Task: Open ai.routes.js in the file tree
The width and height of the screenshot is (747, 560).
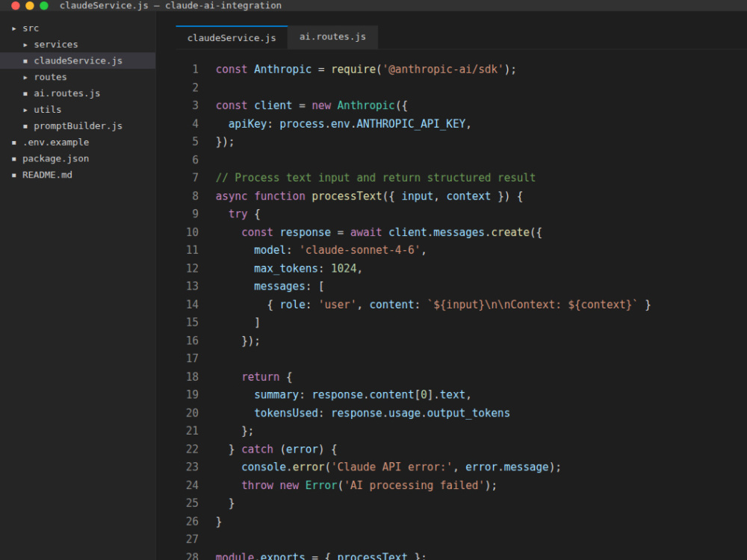Action: tap(78, 93)
